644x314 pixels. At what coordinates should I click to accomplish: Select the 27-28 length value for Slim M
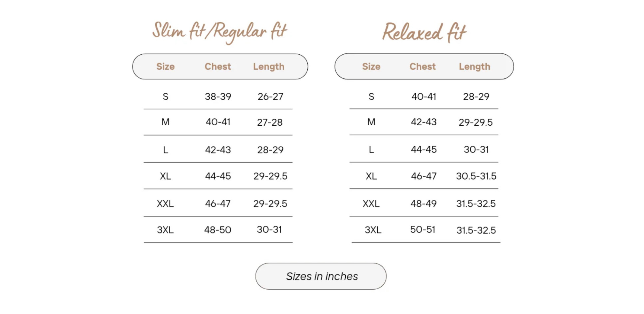tap(270, 122)
